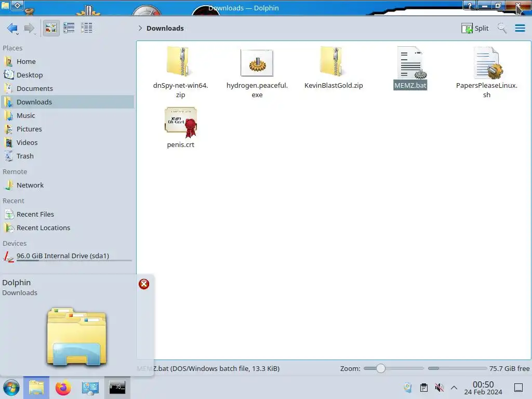Close the Dolphin taskbar preview with red X
This screenshot has width=532, height=399.
click(144, 284)
